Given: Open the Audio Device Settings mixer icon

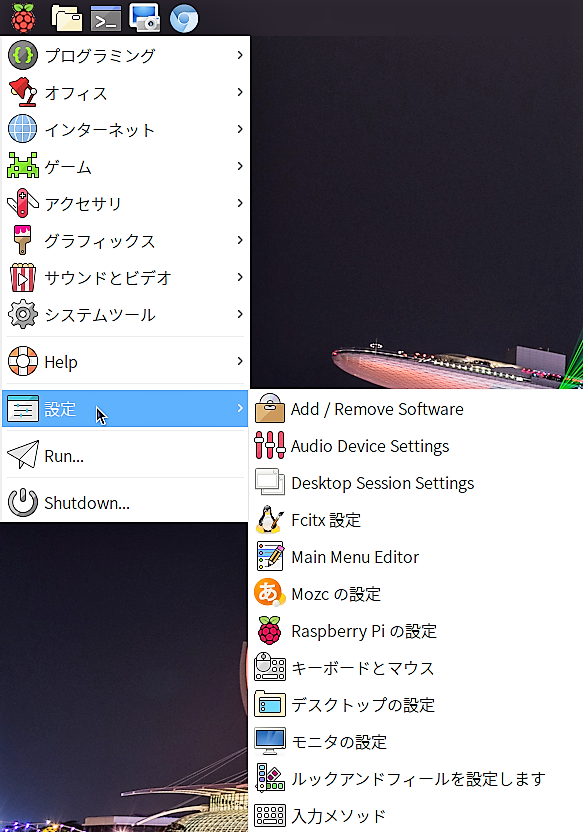Looking at the screenshot, I should (x=269, y=446).
